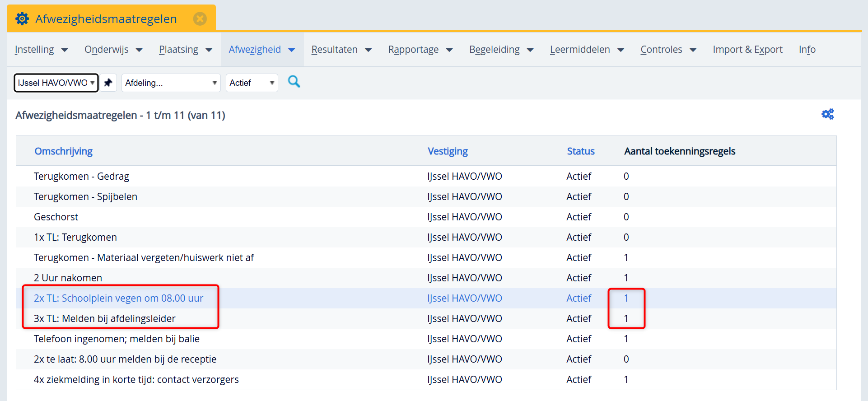Click the Info menu item
Image resolution: width=868 pixels, height=401 pixels.
807,50
